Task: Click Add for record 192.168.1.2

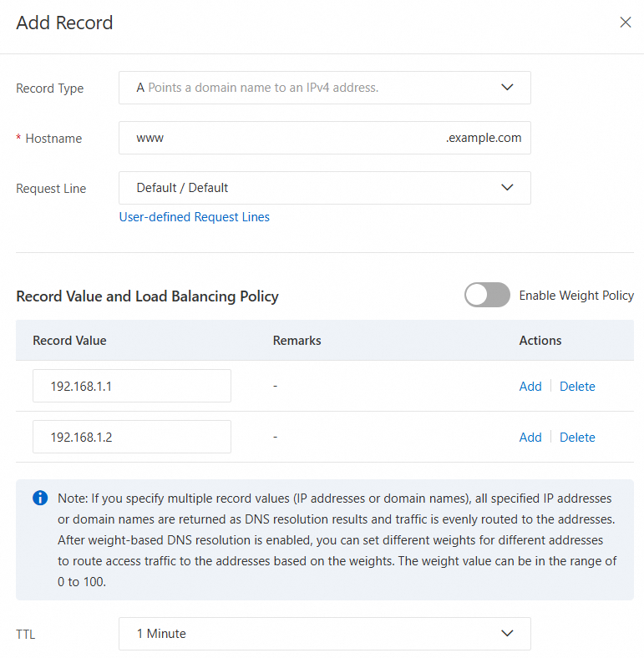Action: click(530, 438)
